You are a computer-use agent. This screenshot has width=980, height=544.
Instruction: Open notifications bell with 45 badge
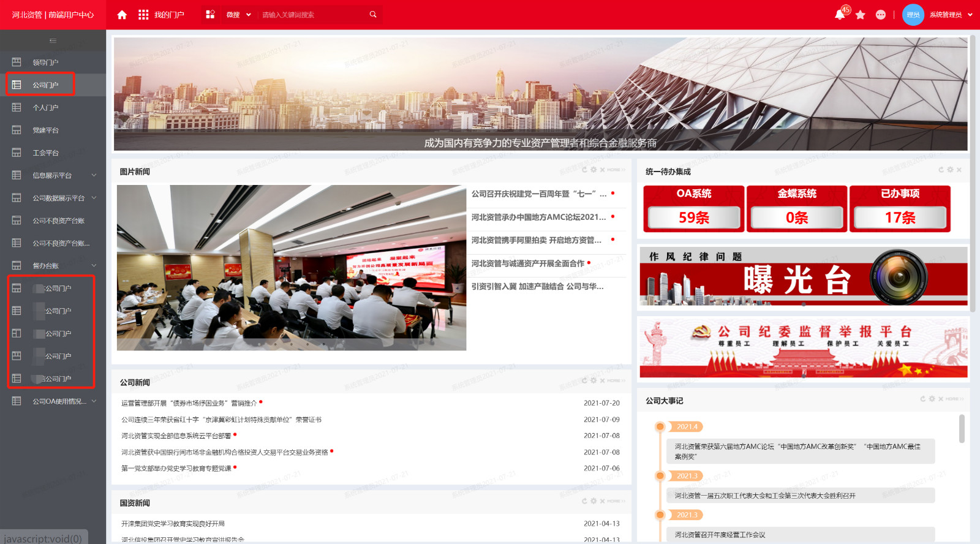point(840,15)
